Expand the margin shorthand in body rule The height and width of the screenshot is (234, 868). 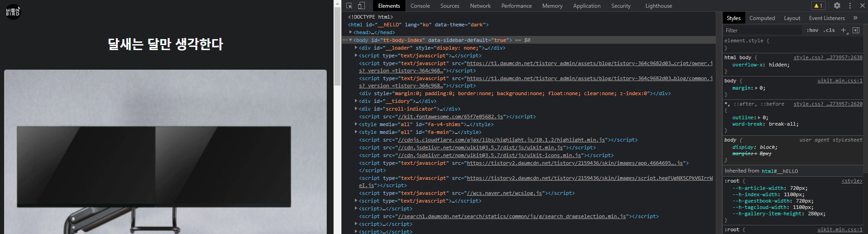756,88
